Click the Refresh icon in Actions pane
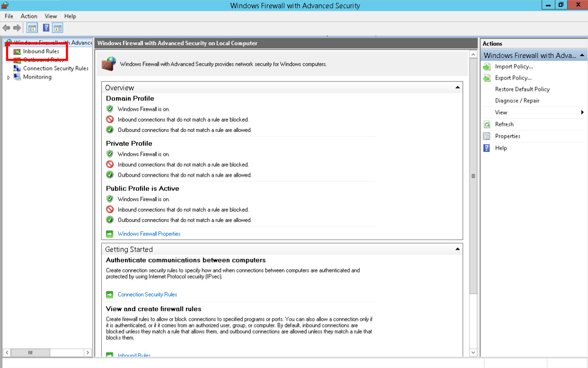 pos(487,124)
